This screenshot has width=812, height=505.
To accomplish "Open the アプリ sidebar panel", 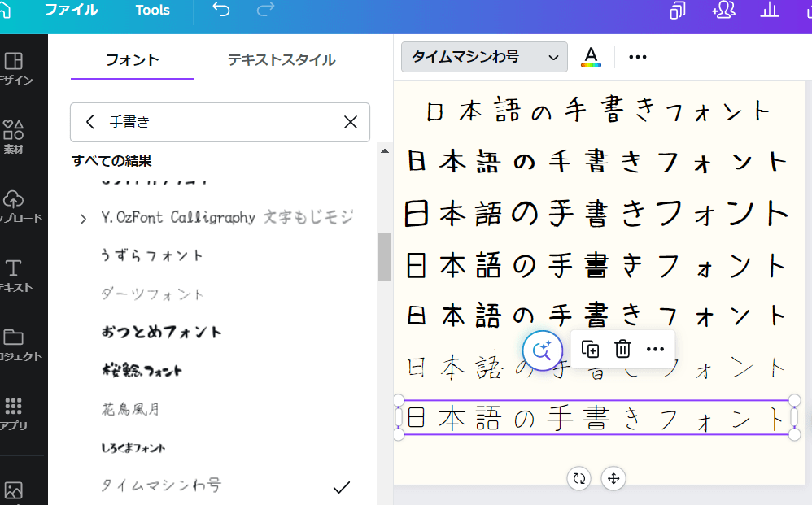I will click(x=14, y=414).
